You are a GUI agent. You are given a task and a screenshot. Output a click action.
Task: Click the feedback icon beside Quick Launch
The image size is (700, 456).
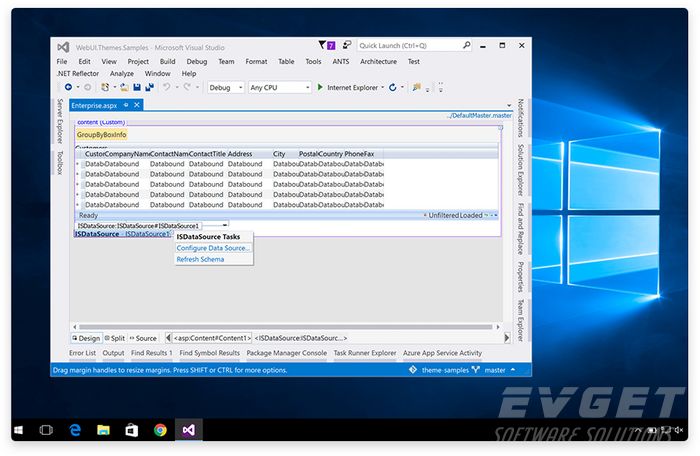[x=346, y=45]
